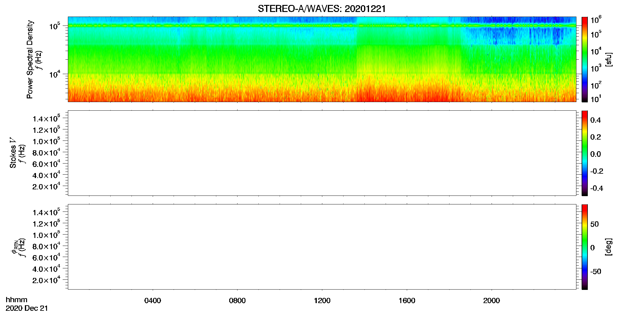Viewport: 644px width, 332px height.
Task: Click the spectrogram in the top panel
Action: [322, 59]
